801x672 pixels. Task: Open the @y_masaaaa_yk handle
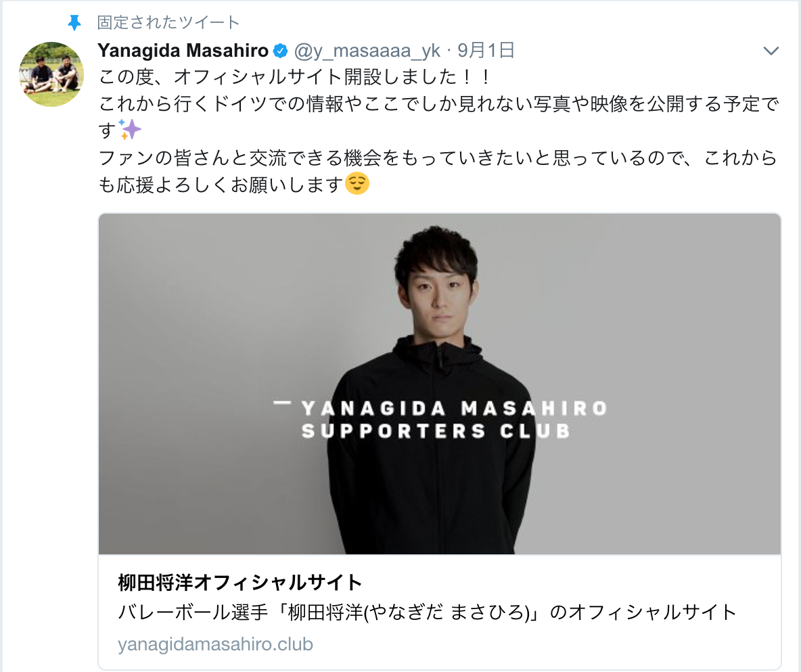(367, 51)
